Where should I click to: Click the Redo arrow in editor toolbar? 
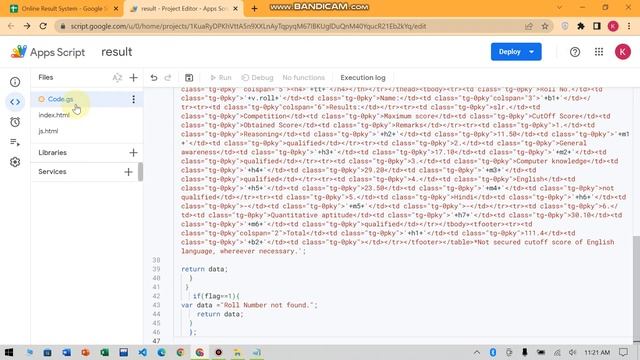click(x=168, y=78)
